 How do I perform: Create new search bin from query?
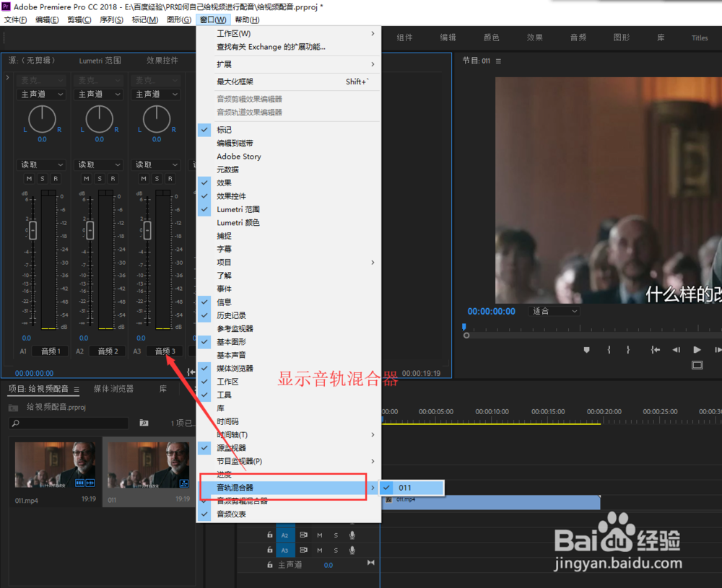(144, 423)
